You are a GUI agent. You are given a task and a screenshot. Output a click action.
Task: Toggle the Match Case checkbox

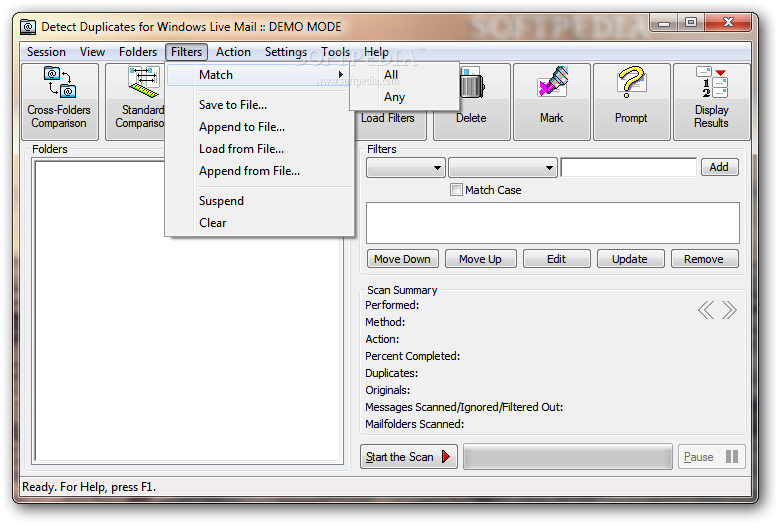[x=456, y=190]
